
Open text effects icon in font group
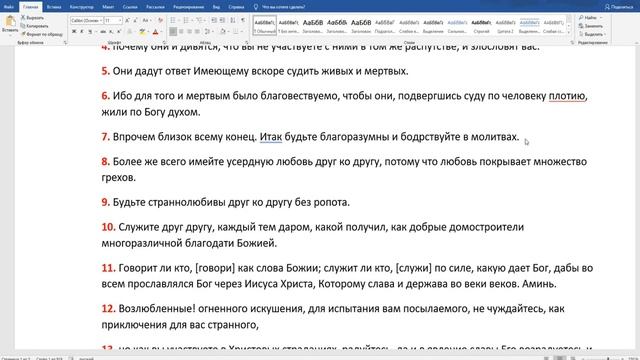[130, 31]
